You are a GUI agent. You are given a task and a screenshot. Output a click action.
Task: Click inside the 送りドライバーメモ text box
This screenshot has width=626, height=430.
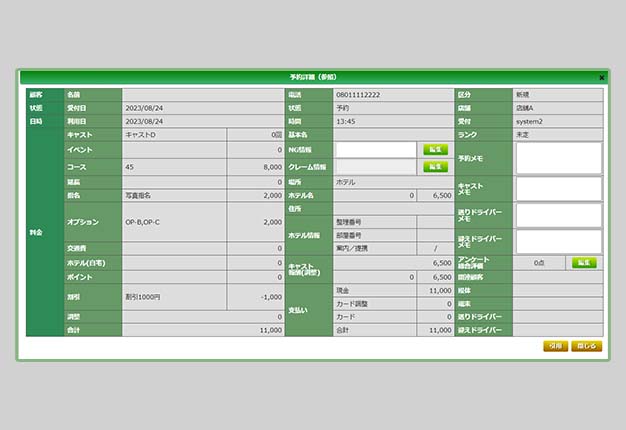(559, 215)
